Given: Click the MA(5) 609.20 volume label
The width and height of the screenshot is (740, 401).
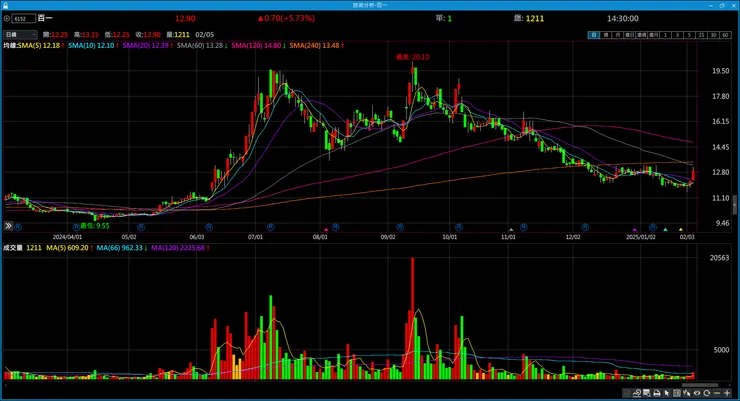Looking at the screenshot, I should (69, 248).
